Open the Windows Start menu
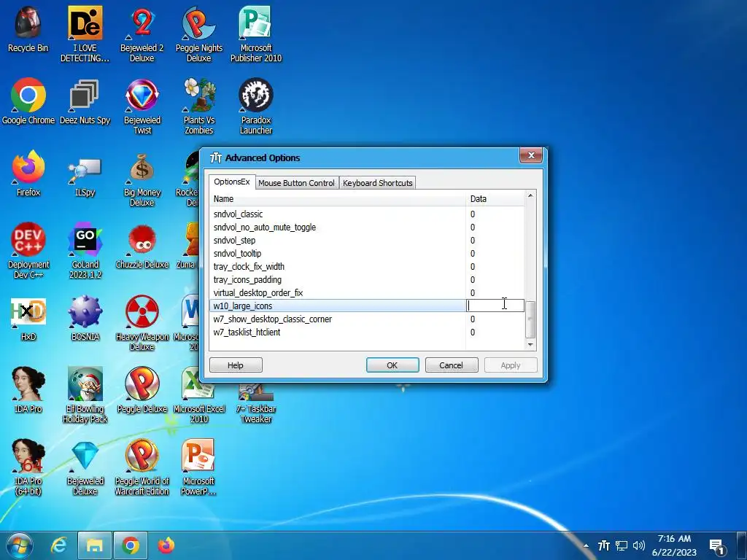 coord(20,545)
